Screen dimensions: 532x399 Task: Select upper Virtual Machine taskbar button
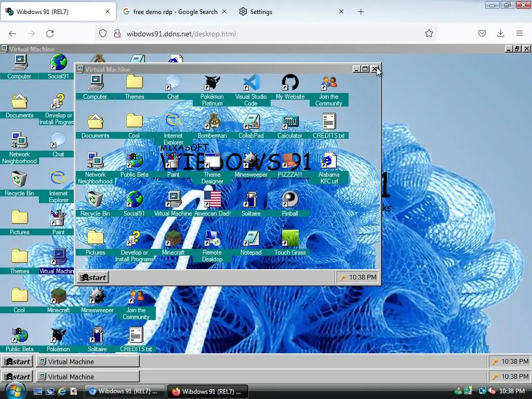tap(88, 362)
